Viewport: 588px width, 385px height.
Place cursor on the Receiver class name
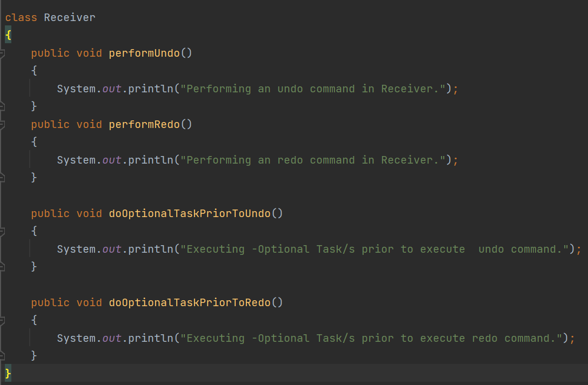pyautogui.click(x=69, y=18)
